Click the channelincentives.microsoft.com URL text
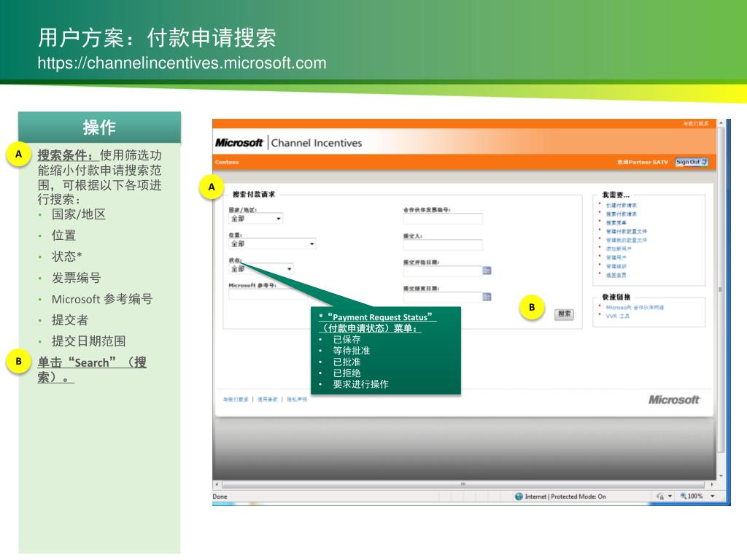This screenshot has height=560, width=747. pos(182,63)
